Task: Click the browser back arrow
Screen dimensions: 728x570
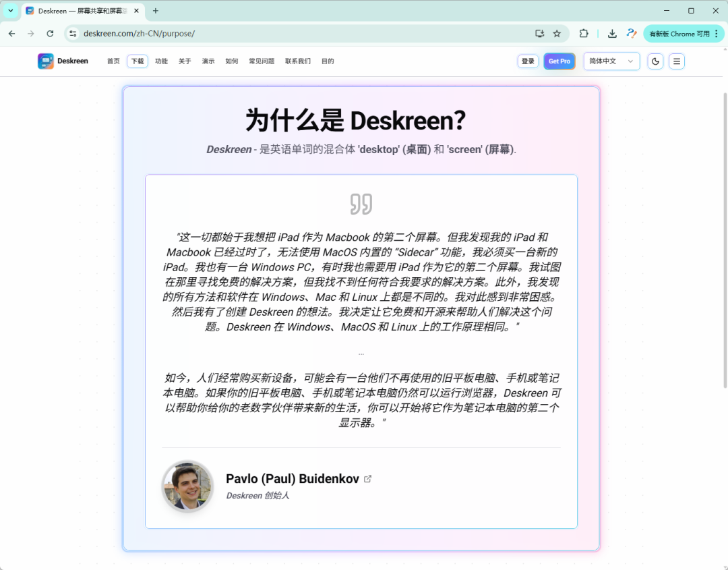Action: pyautogui.click(x=12, y=34)
